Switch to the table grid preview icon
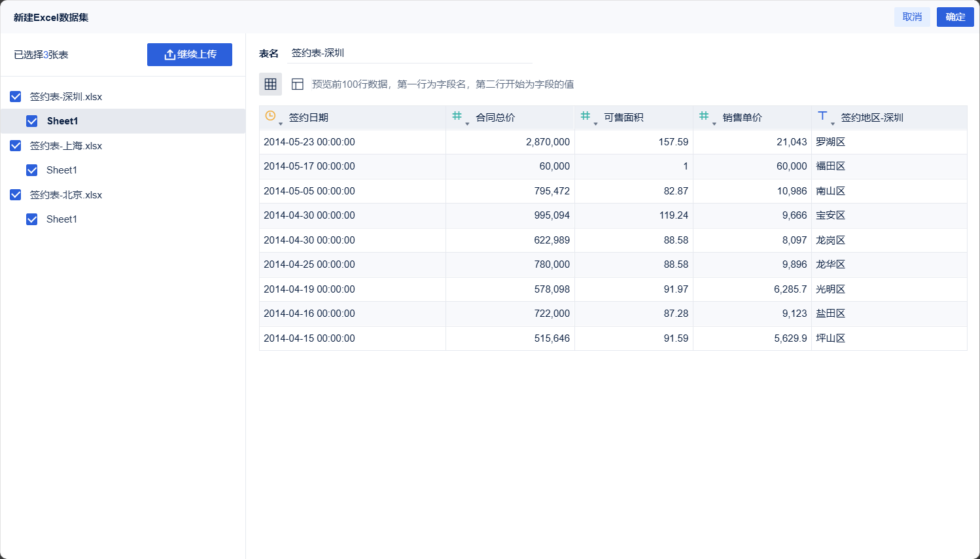This screenshot has height=559, width=980. point(270,84)
